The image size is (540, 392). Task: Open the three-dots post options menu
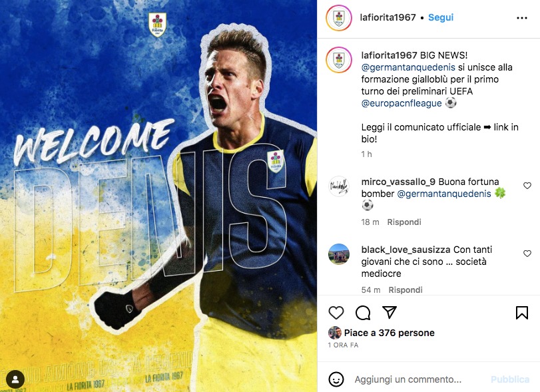pyautogui.click(x=522, y=18)
